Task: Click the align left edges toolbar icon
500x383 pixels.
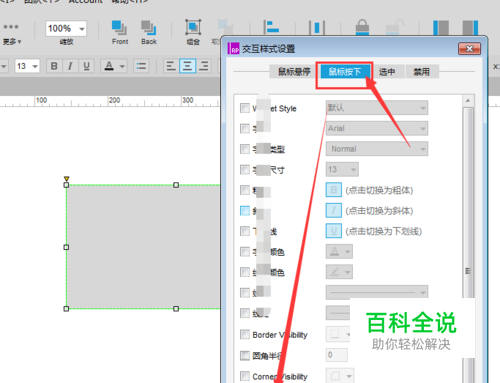Action: (x=271, y=27)
